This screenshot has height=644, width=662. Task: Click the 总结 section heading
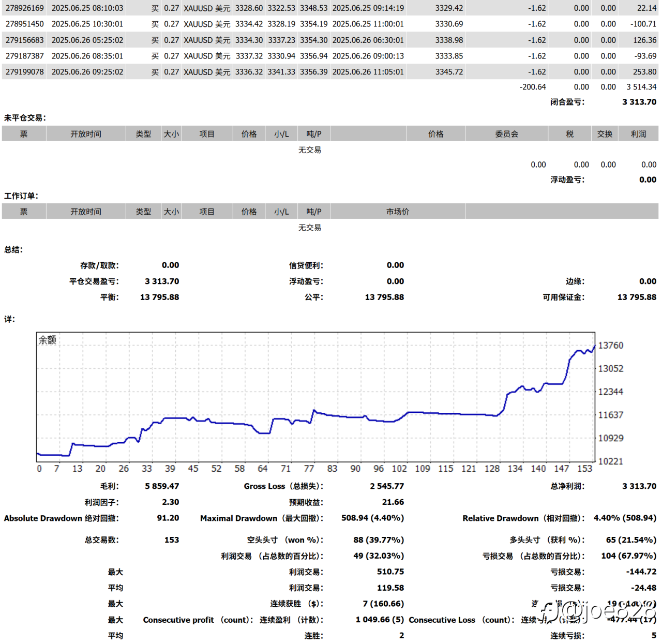pyautogui.click(x=13, y=250)
